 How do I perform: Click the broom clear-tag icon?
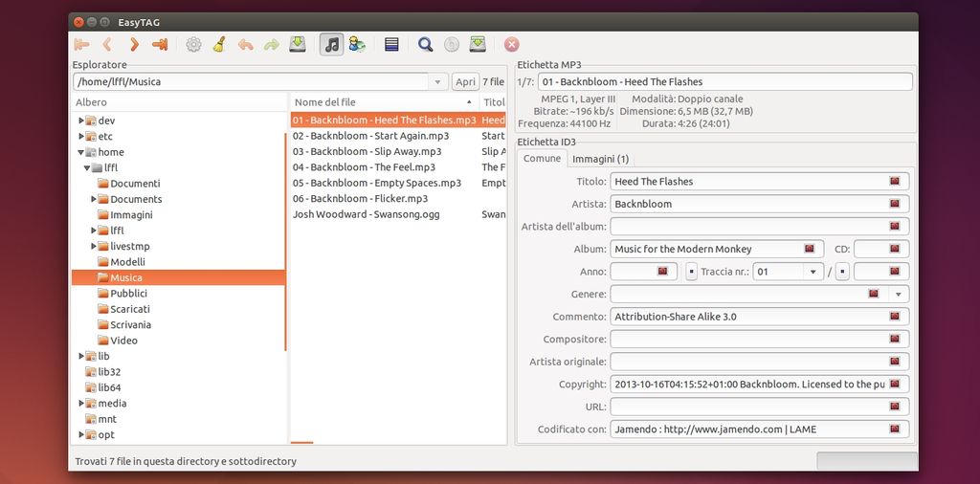pos(219,44)
